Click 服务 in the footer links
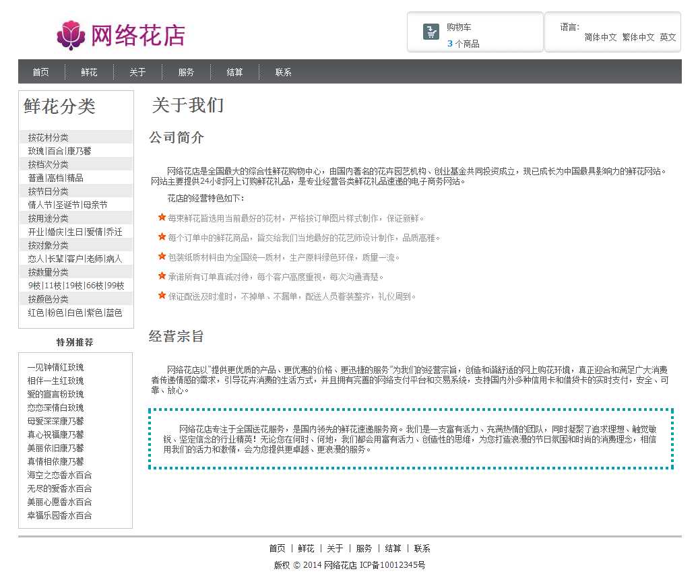 point(364,548)
